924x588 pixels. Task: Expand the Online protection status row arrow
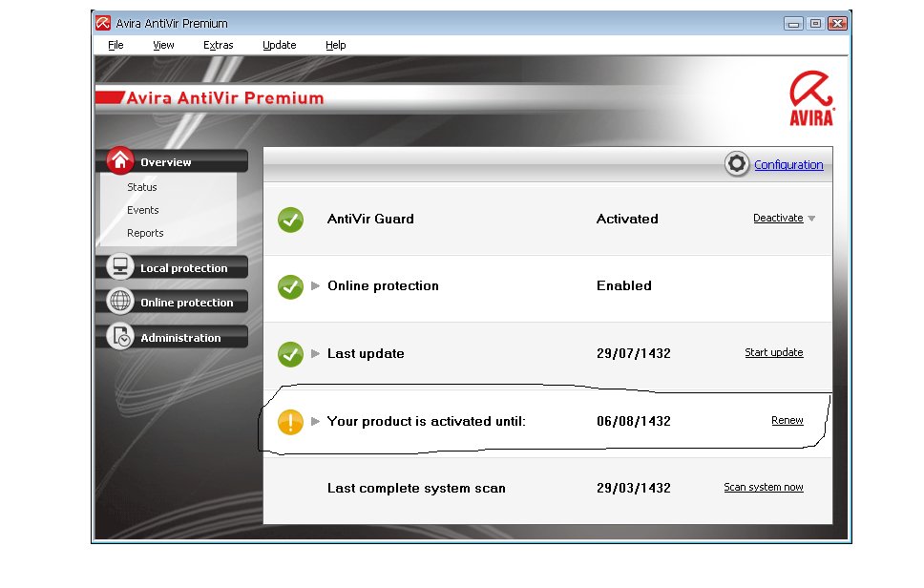pyautogui.click(x=315, y=285)
